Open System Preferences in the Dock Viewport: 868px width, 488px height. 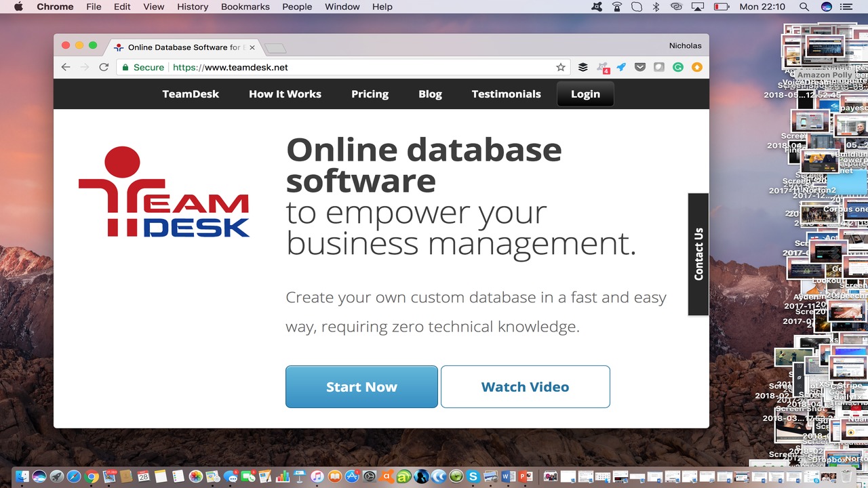tap(370, 476)
